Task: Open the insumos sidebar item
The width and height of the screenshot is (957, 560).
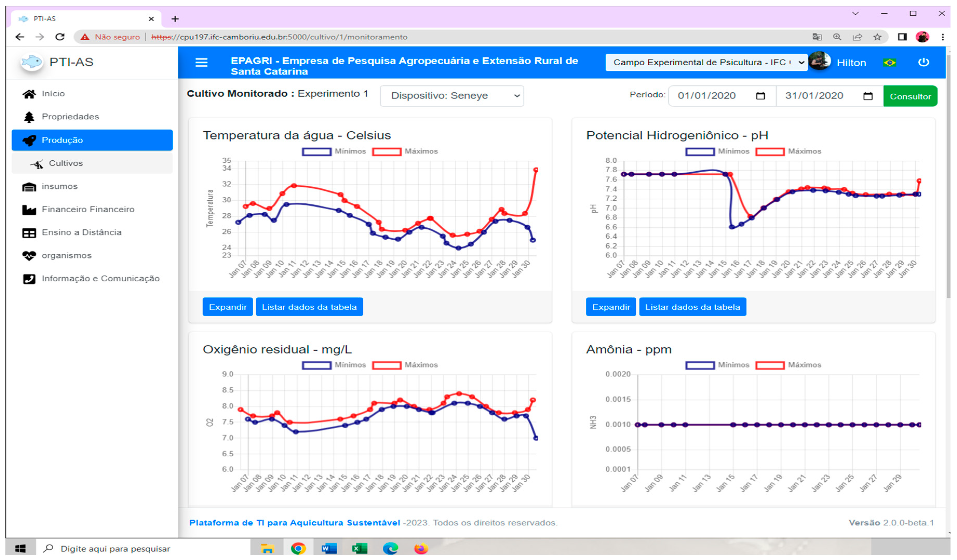Action: click(59, 186)
